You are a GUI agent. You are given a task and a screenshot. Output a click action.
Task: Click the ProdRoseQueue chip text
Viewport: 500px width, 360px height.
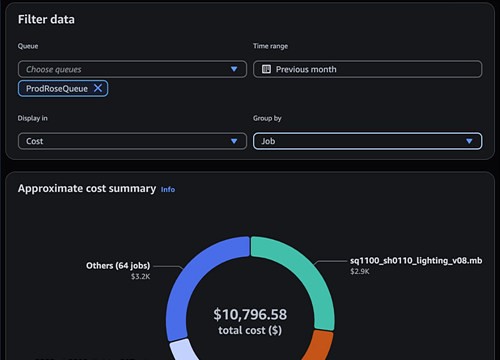[x=57, y=89]
